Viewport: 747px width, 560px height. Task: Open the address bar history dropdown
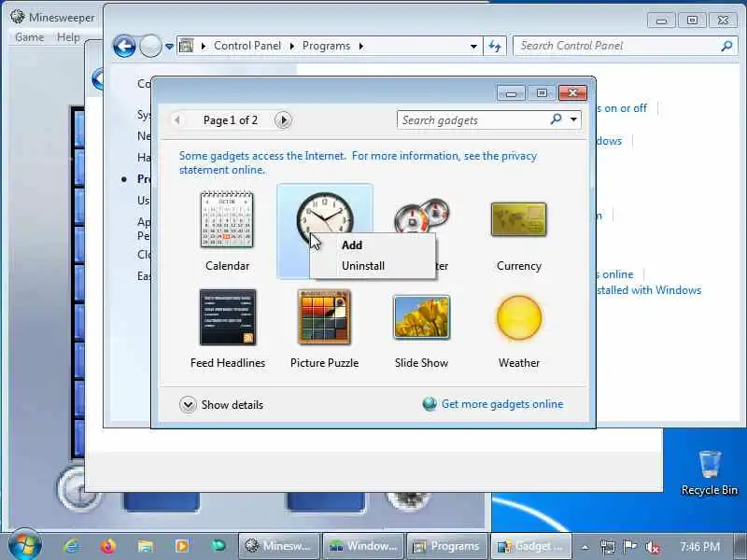click(473, 46)
